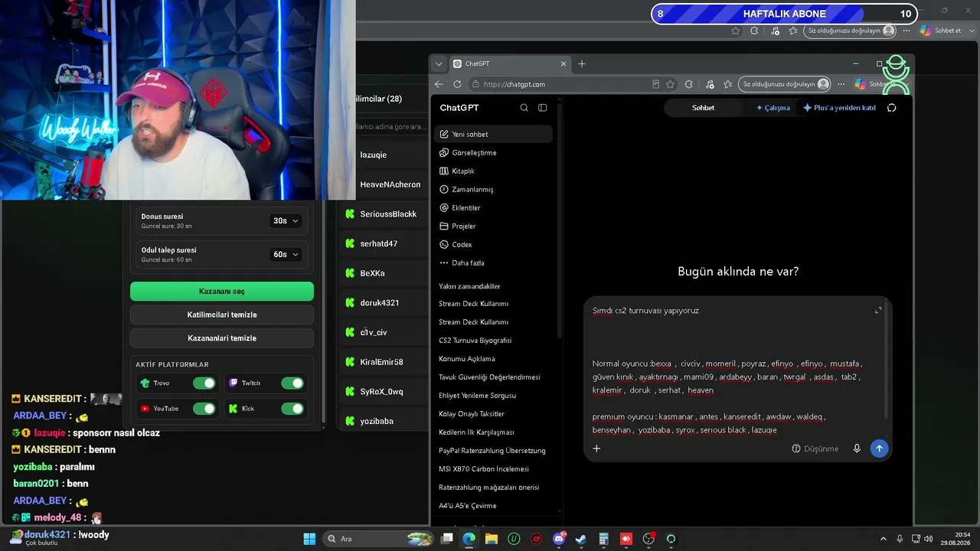Click Siz olduğunuzu doğrulayın in ChatGPT window
Screen dimensions: 980x551
click(786, 84)
